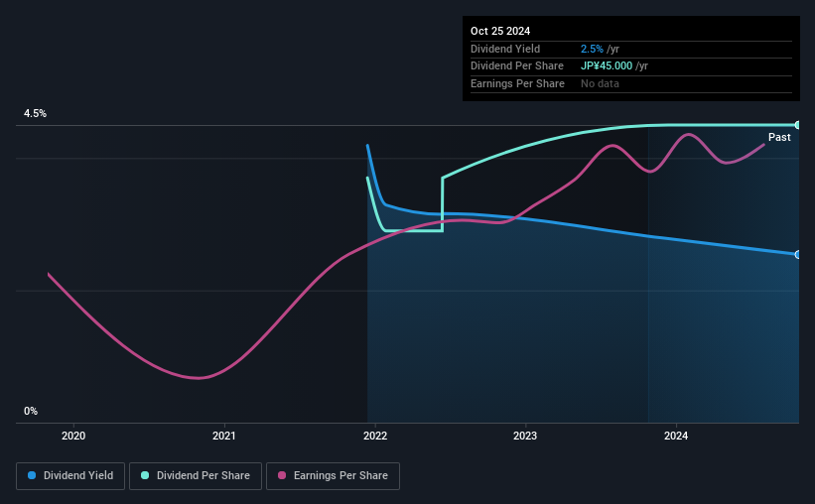
Task: Click the 2023 x-axis label
Action: pyautogui.click(x=525, y=436)
